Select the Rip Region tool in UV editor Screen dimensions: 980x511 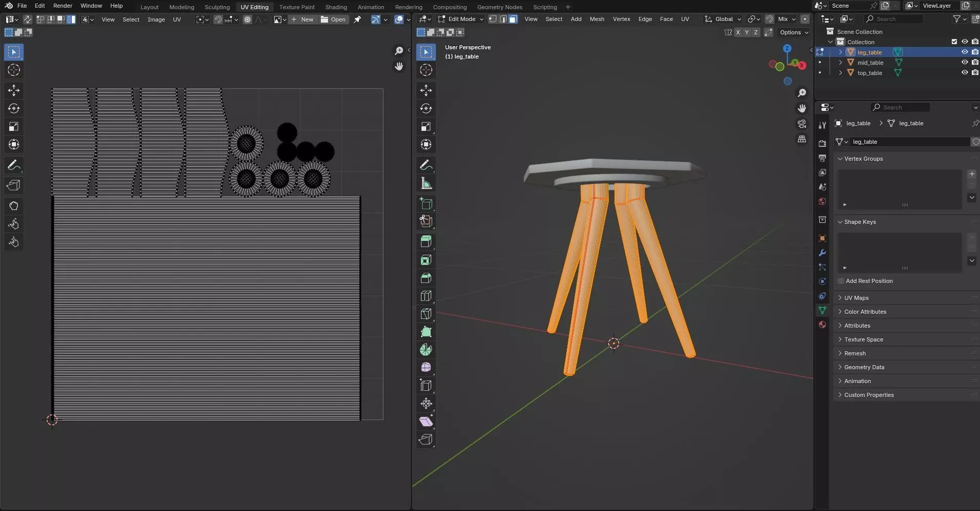click(14, 185)
